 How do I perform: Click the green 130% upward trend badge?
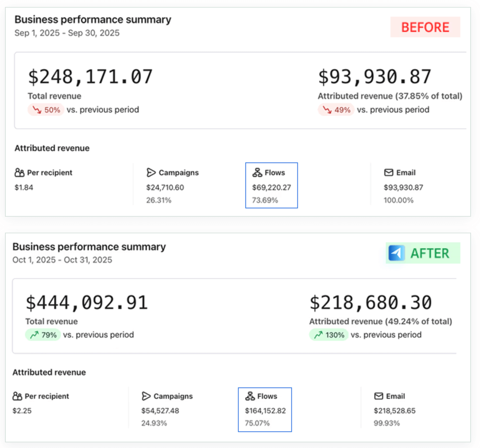[329, 335]
